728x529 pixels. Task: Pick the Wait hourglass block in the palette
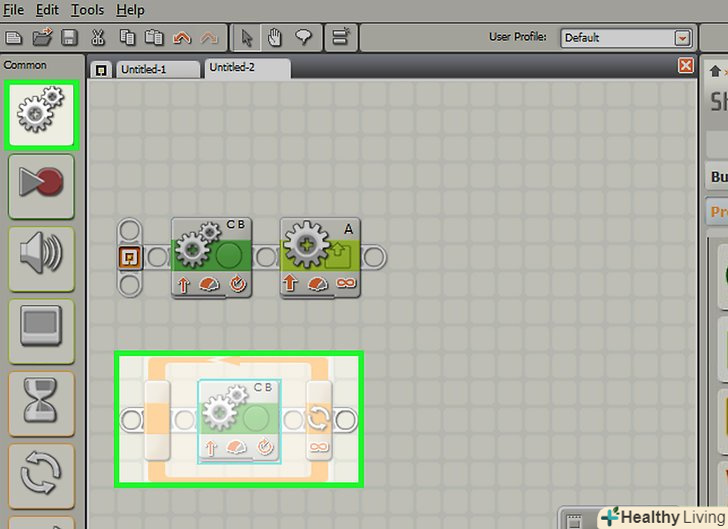point(41,404)
